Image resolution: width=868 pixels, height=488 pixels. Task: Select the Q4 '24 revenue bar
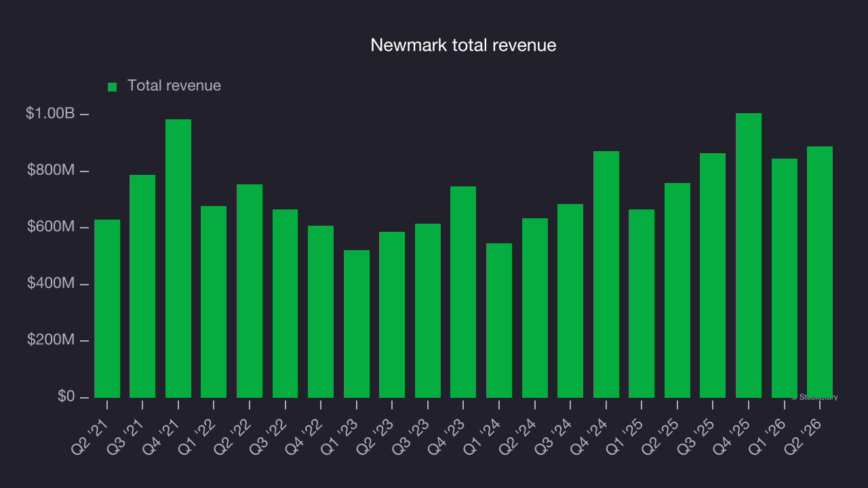(x=606, y=274)
